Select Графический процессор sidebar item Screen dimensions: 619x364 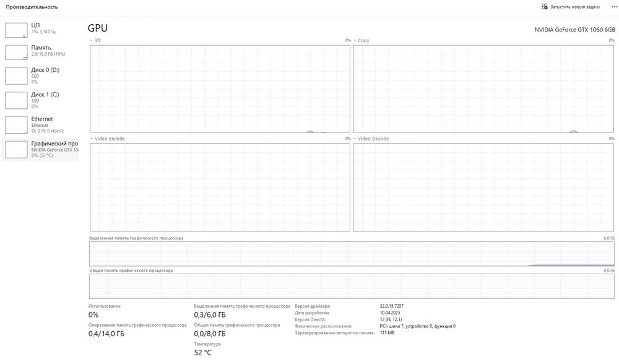[x=40, y=149]
